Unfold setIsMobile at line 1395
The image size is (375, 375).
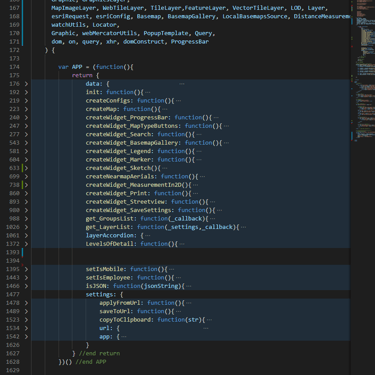(x=26, y=269)
